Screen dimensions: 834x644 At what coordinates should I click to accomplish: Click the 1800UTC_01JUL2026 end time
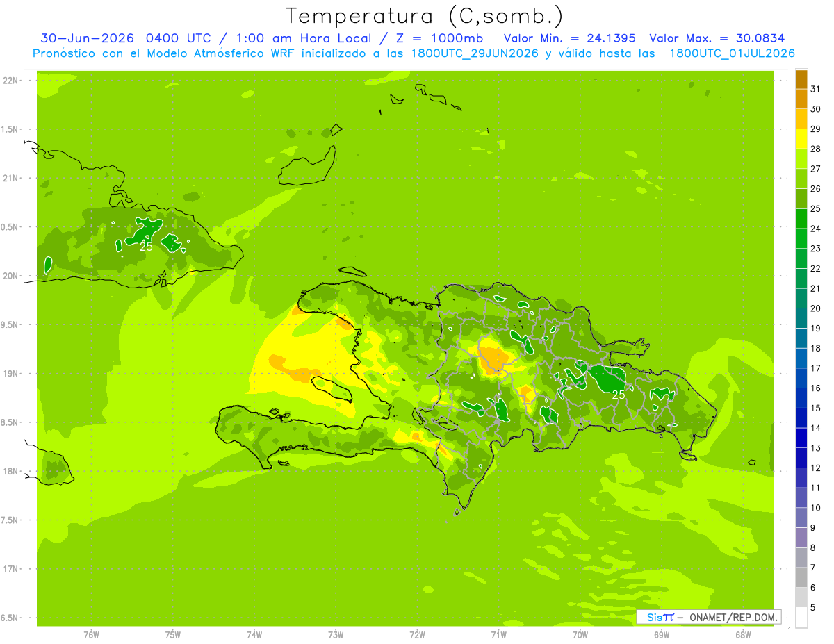point(732,53)
